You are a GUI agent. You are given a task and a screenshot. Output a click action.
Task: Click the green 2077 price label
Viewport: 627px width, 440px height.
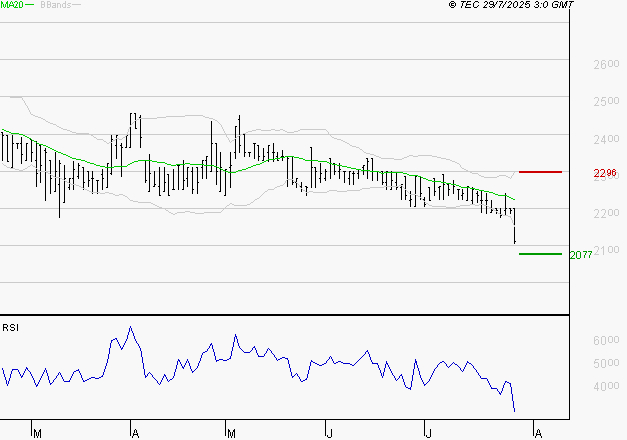[x=580, y=255]
